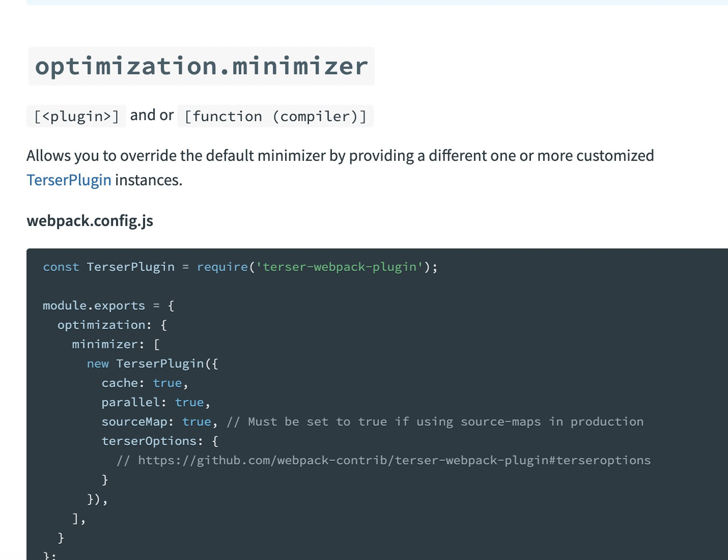This screenshot has width=728, height=560.
Task: Click the webpack.config.js file name label
Action: pos(90,221)
